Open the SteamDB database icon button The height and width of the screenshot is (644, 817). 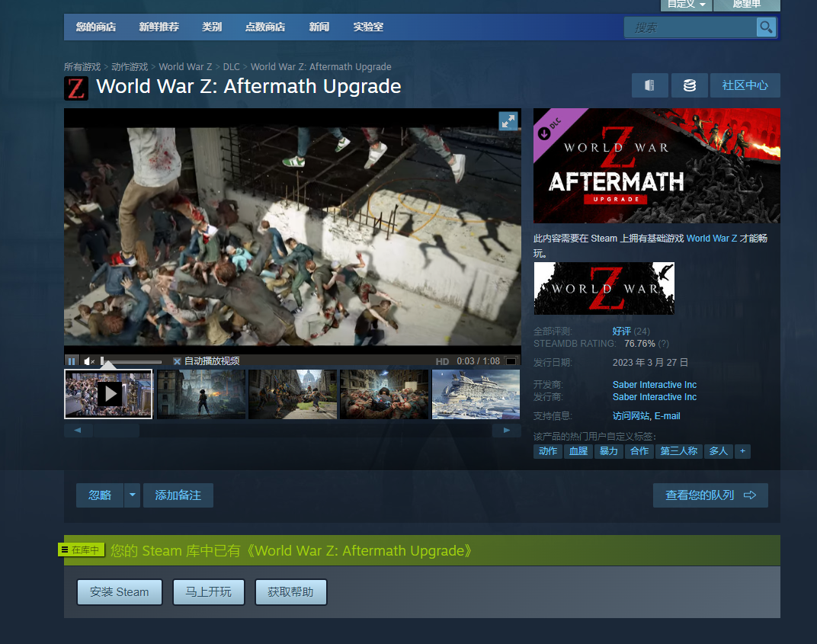pyautogui.click(x=689, y=85)
